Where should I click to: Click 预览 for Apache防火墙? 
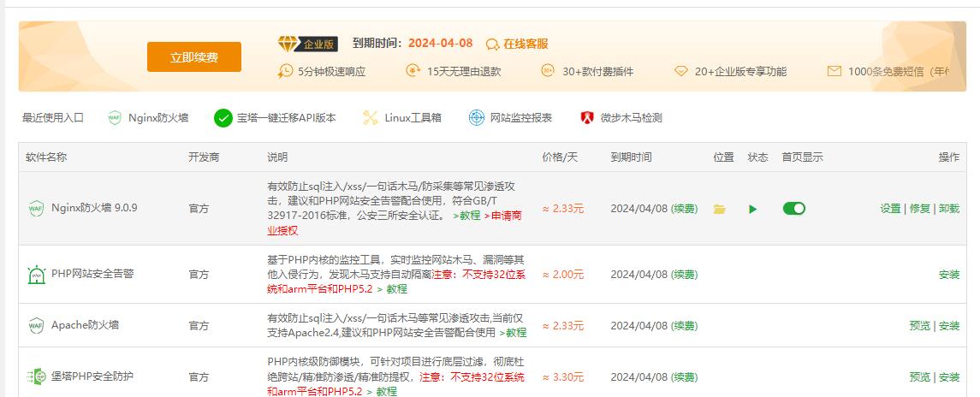point(919,326)
